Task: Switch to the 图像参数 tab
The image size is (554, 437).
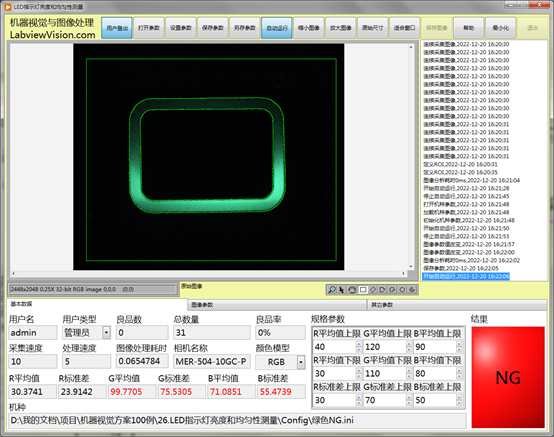Action: [276, 305]
